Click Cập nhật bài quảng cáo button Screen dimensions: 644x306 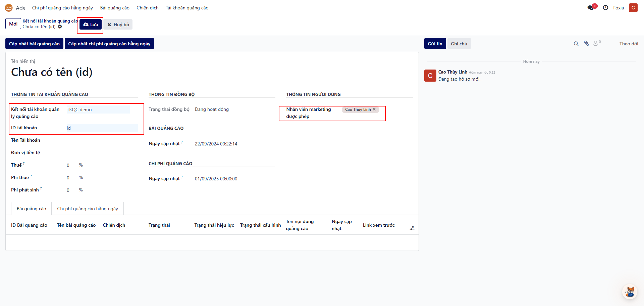coord(34,44)
